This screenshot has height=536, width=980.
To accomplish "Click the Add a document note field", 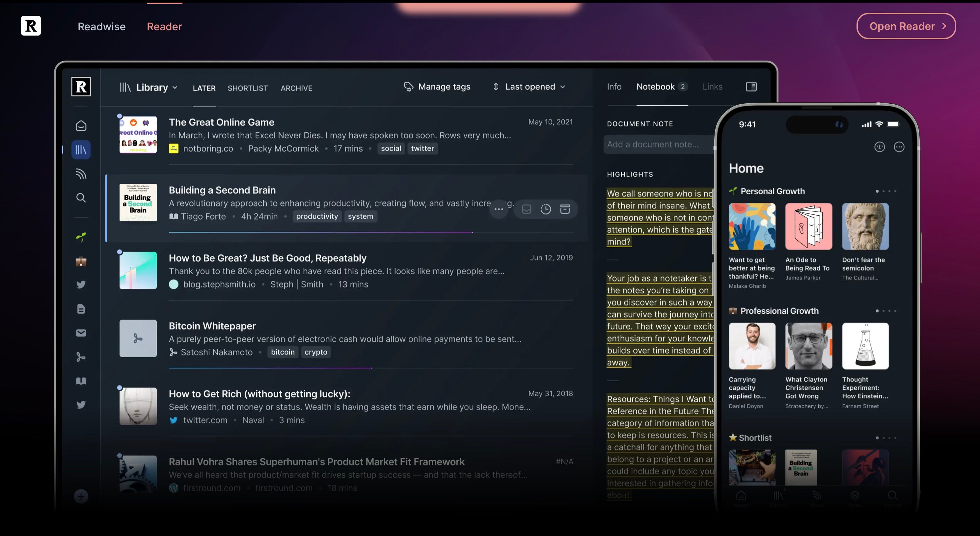I will pos(659,145).
